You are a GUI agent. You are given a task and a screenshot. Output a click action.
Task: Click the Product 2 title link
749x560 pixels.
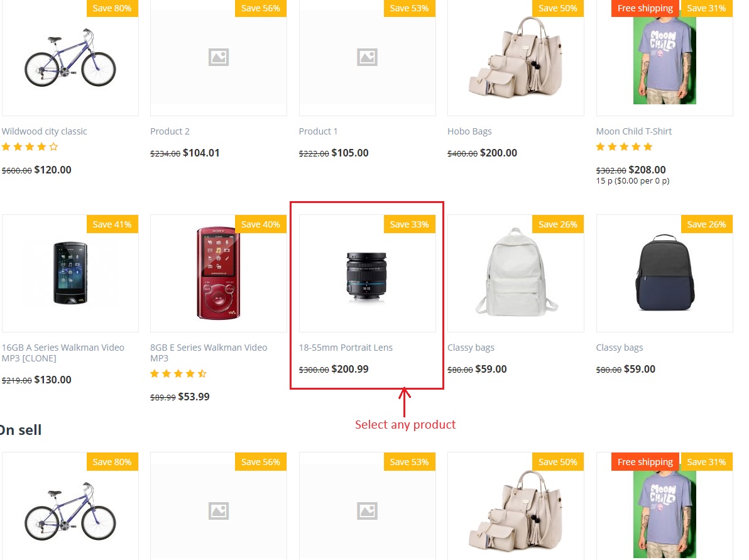point(170,131)
